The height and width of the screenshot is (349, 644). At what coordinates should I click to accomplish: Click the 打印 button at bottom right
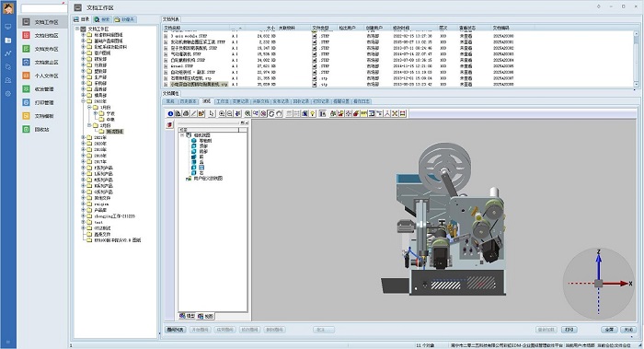coord(569,330)
